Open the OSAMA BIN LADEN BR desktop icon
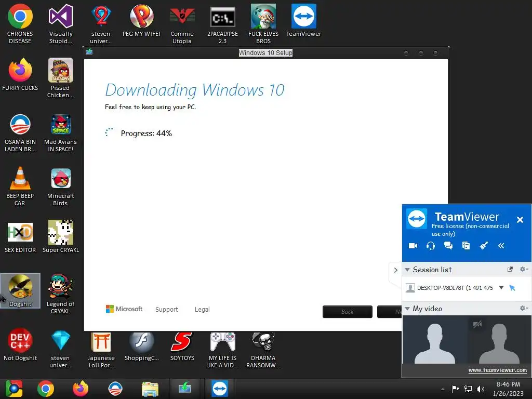532x399 pixels. 20,132
